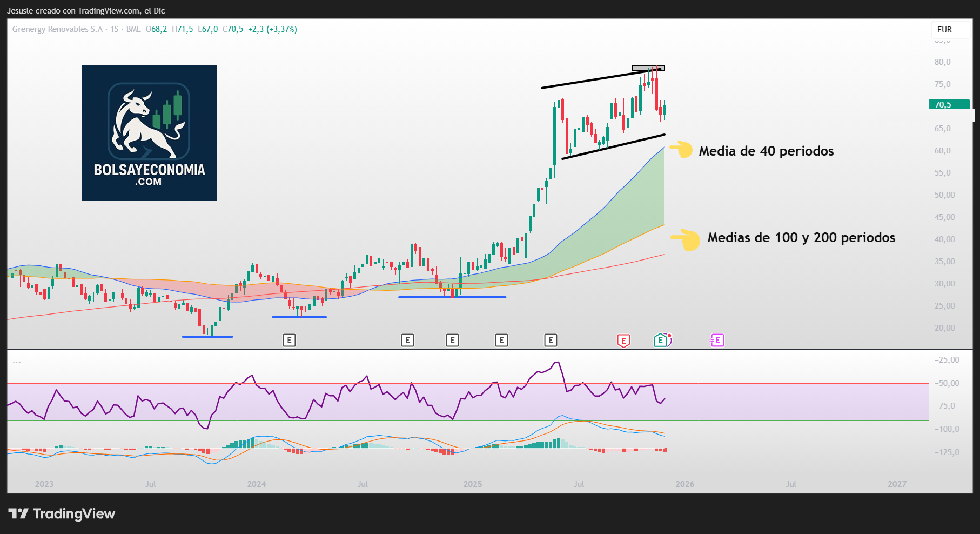The height and width of the screenshot is (534, 980).
Task: Select the 'Media de 40 periodos' text annotation
Action: click(766, 151)
